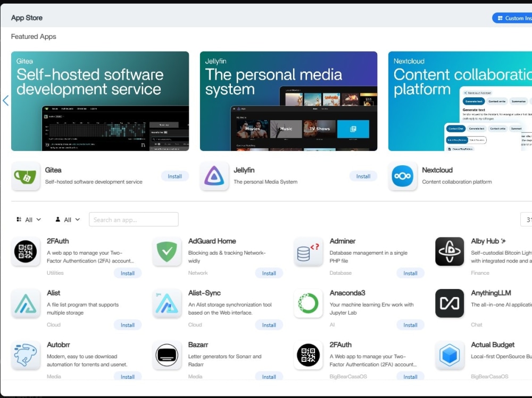Click the Alby Hub app icon

coord(450,251)
